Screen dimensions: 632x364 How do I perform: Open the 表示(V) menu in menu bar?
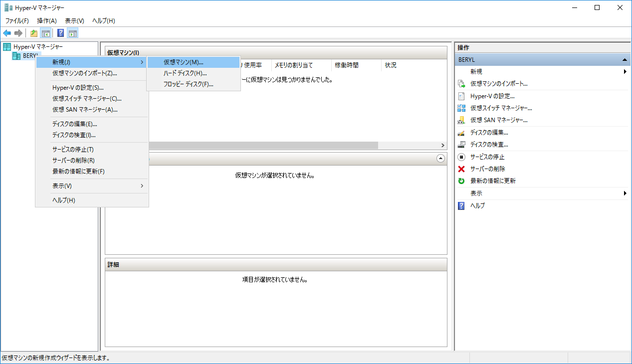(x=74, y=21)
